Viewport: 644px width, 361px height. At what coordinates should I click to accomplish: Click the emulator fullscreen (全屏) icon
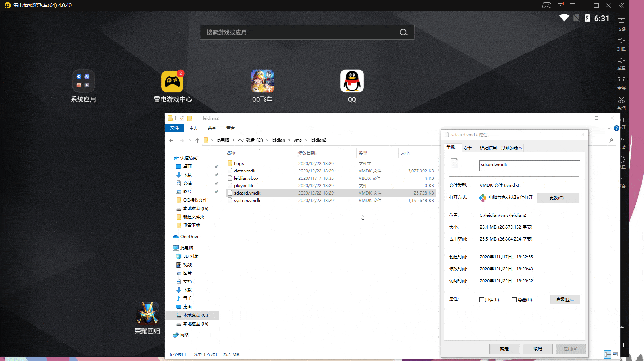point(621,80)
